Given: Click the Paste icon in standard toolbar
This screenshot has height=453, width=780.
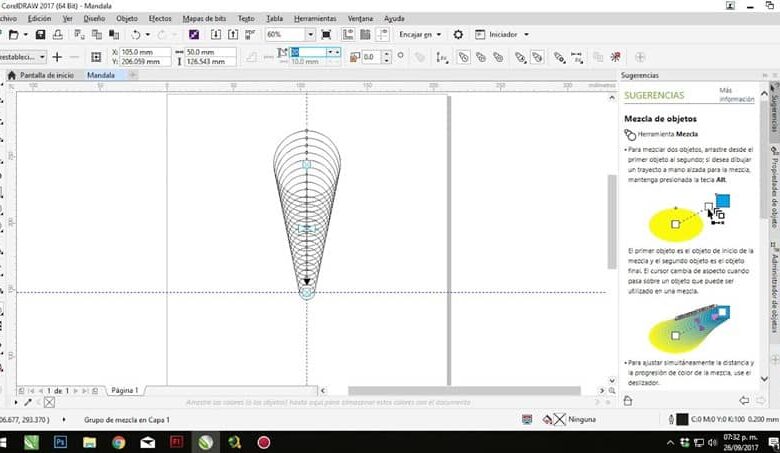Looking at the screenshot, I should coord(114,34).
